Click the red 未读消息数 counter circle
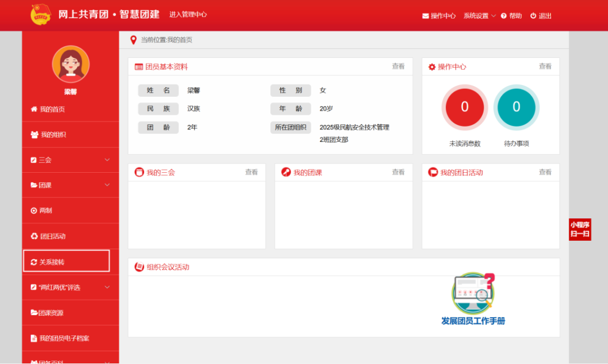Screen dimensions: 608x364 coord(464,107)
